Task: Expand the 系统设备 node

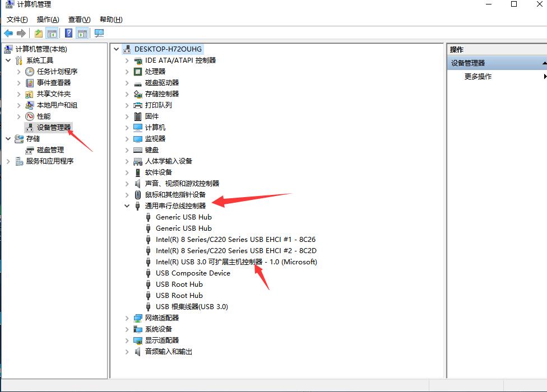Action: click(127, 329)
